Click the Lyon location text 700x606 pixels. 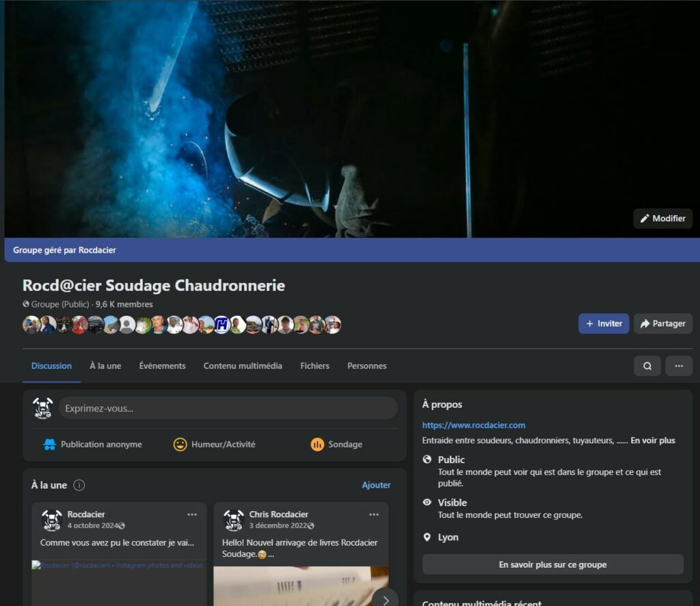pyautogui.click(x=448, y=537)
